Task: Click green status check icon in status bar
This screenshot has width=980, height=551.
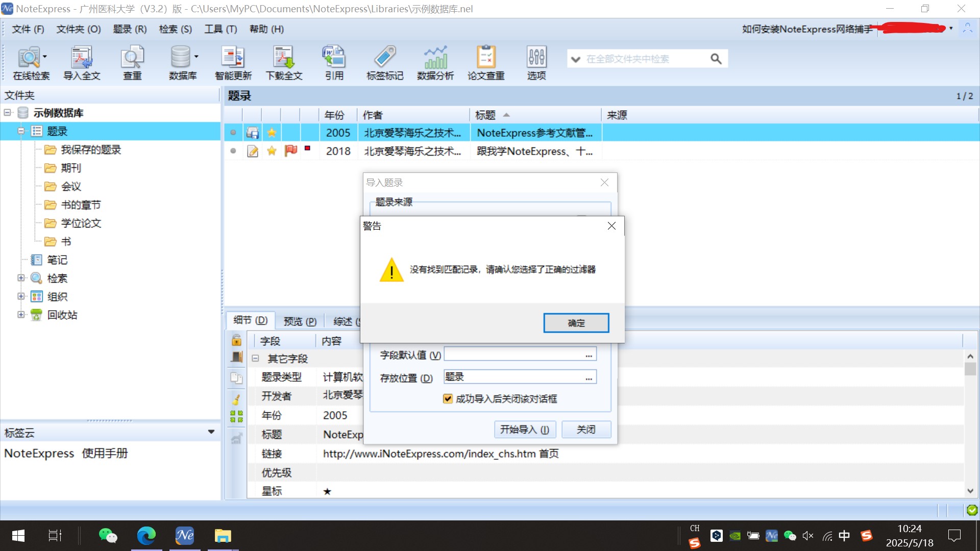Action: (x=972, y=510)
